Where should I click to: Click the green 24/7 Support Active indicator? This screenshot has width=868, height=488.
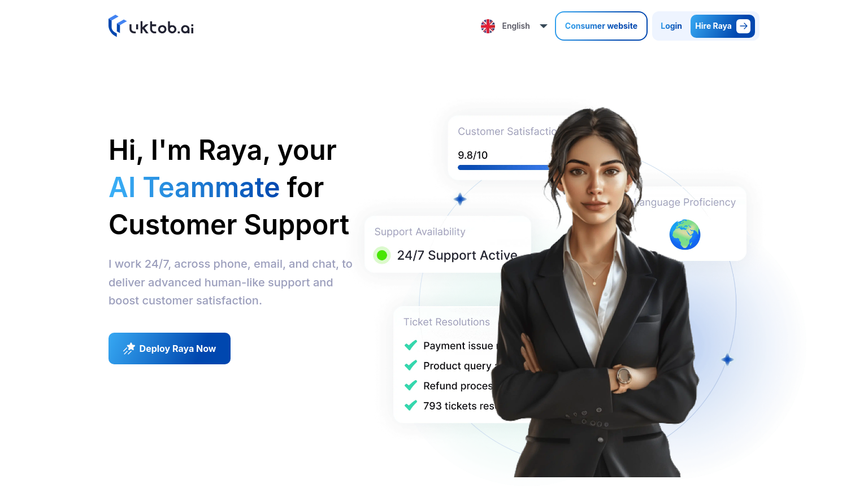(x=382, y=255)
